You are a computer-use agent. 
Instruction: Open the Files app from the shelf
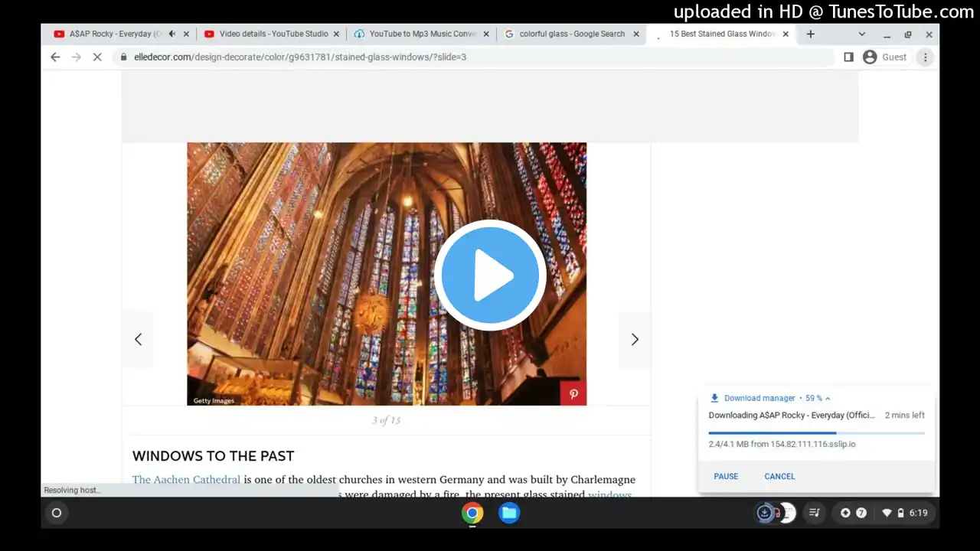[x=509, y=513]
